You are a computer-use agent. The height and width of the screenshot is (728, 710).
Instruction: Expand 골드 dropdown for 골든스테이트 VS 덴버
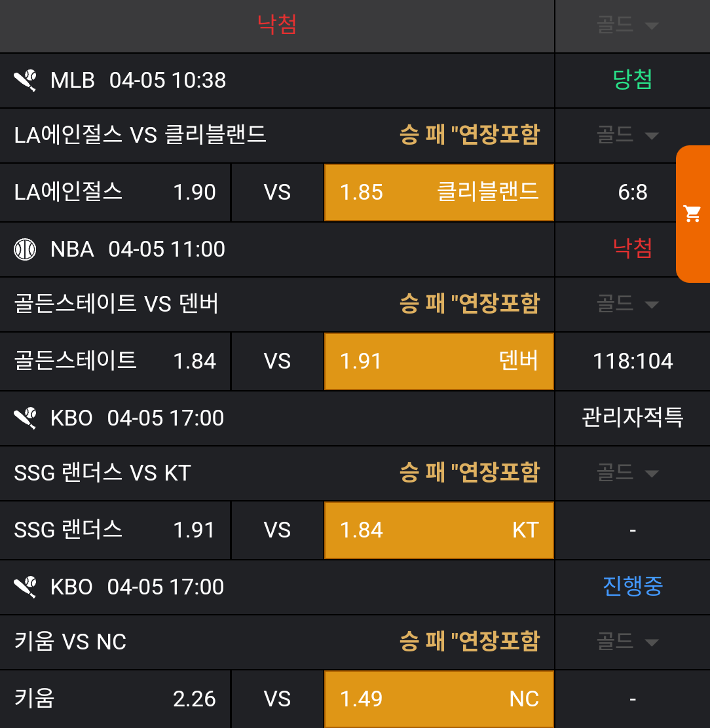coord(627,304)
